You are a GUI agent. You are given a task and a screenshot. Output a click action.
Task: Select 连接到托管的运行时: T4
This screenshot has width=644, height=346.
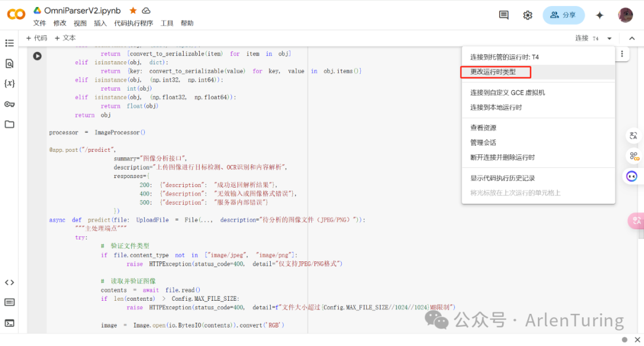coord(538,57)
